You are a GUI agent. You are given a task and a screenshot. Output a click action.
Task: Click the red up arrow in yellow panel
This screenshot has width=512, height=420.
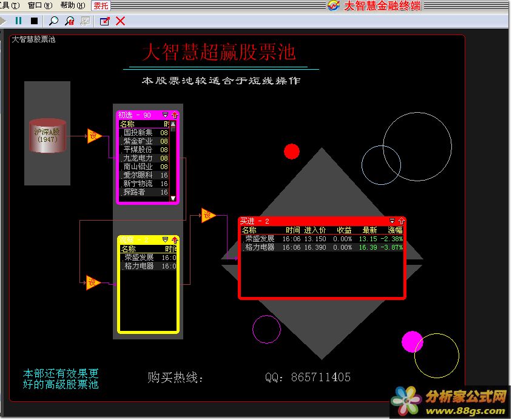(175, 240)
